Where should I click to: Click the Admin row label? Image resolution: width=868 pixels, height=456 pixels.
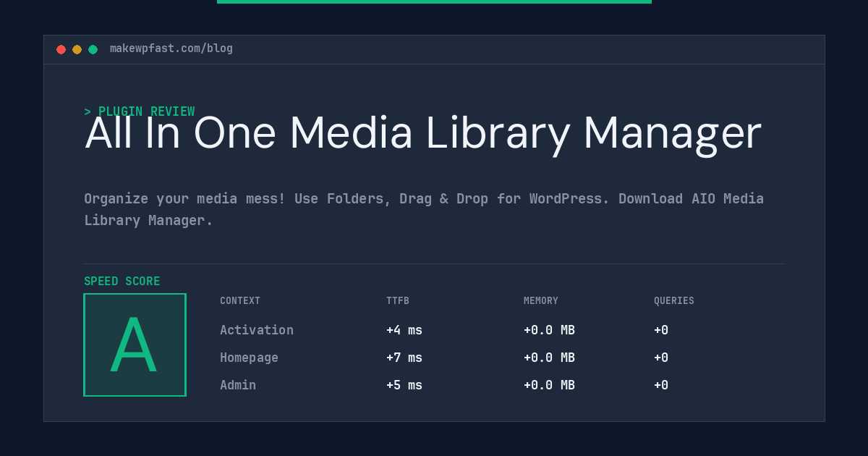pos(238,385)
